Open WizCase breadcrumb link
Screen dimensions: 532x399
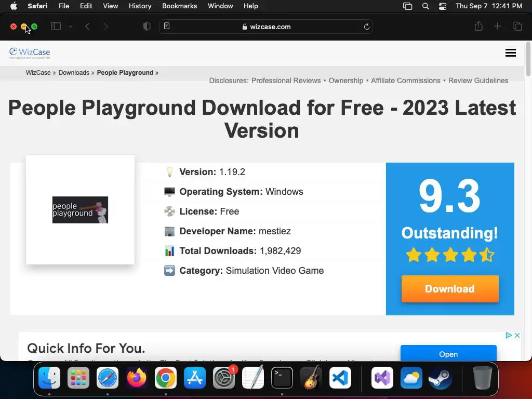tap(38, 73)
